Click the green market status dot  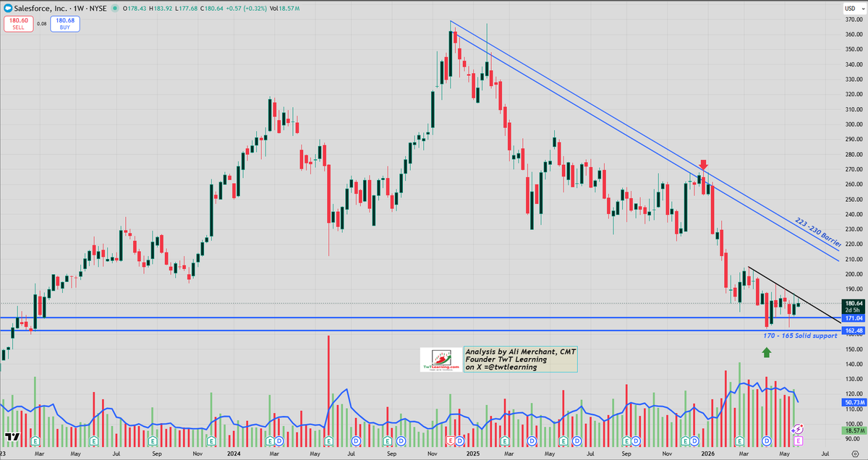tap(115, 9)
